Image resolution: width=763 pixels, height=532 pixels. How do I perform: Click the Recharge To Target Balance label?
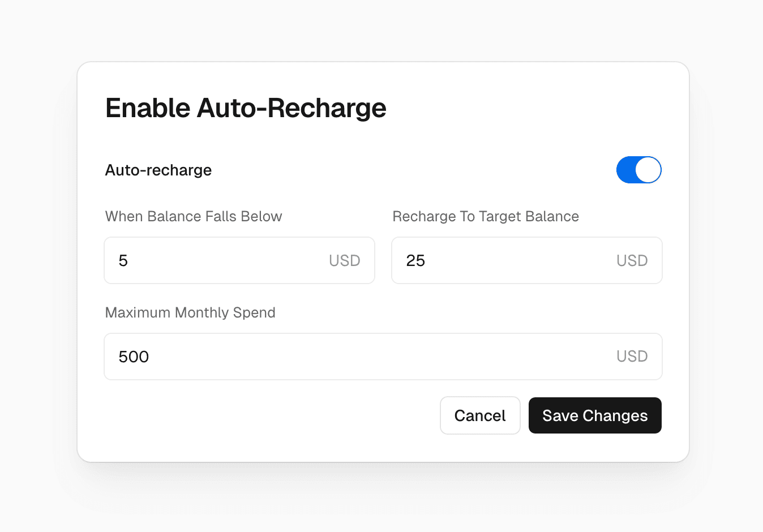point(486,216)
